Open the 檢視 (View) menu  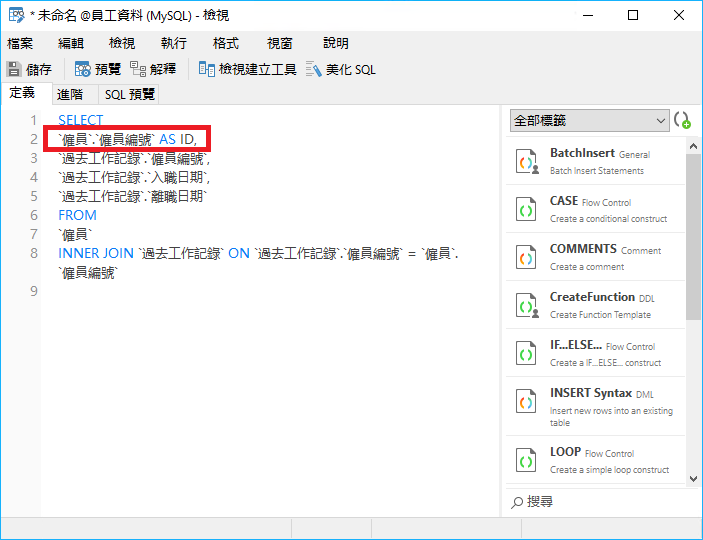click(122, 43)
